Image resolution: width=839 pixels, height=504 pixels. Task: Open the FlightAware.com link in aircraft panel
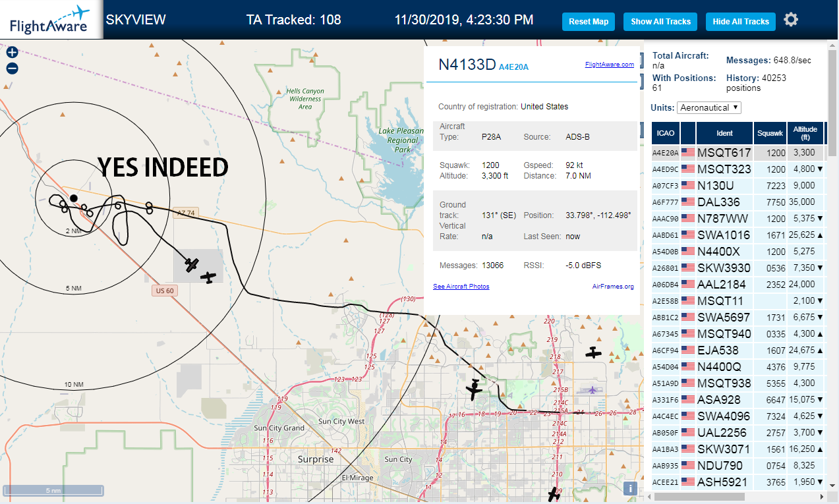pyautogui.click(x=610, y=65)
